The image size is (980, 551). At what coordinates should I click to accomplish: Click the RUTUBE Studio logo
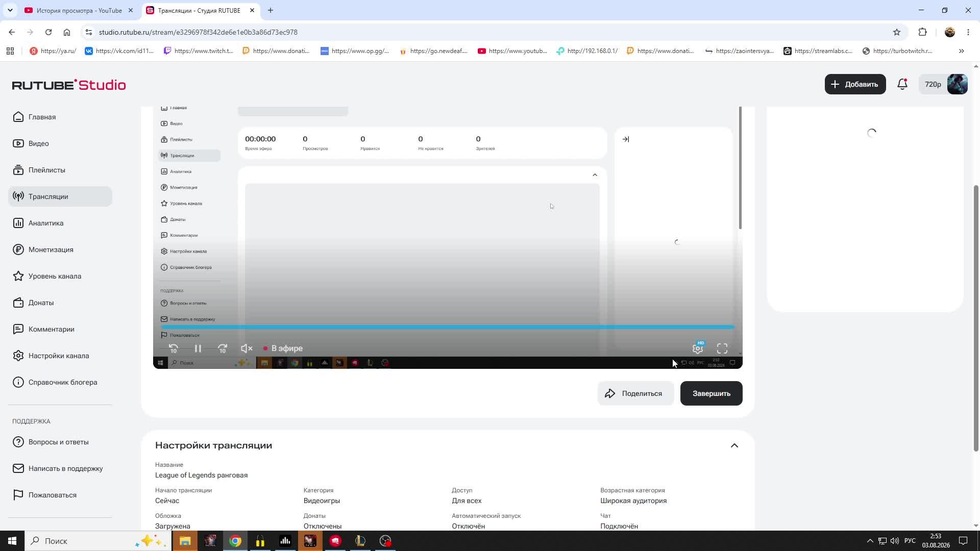coord(69,85)
